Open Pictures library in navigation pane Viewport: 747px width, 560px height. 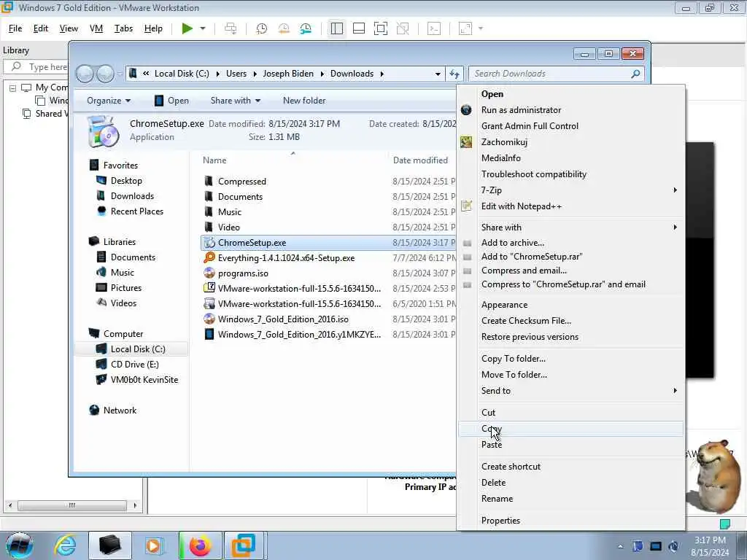[x=125, y=288]
